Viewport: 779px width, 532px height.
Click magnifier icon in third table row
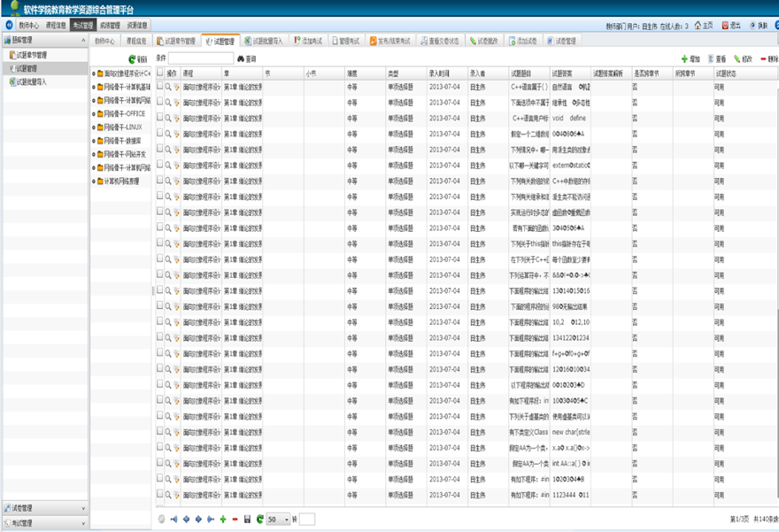pyautogui.click(x=168, y=119)
